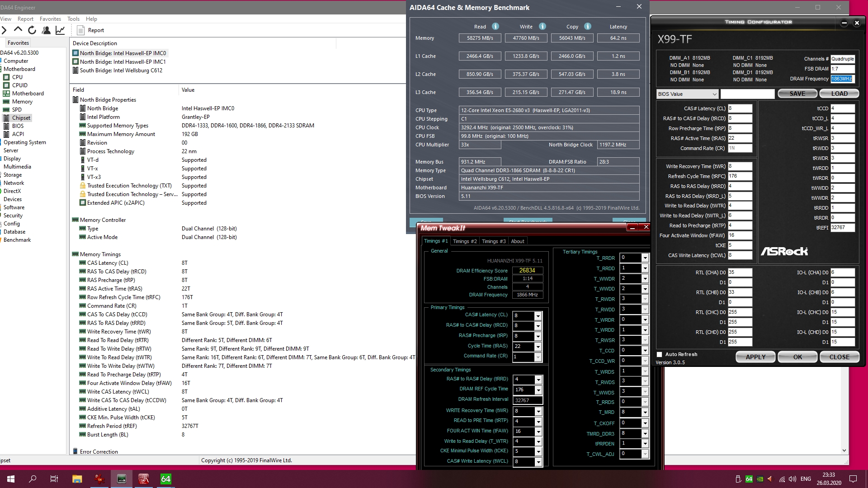
Task: Click the Report document toolbar button
Action: pyautogui.click(x=90, y=30)
